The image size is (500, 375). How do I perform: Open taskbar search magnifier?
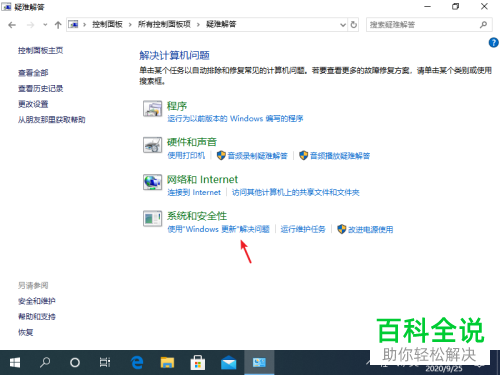coord(45,362)
